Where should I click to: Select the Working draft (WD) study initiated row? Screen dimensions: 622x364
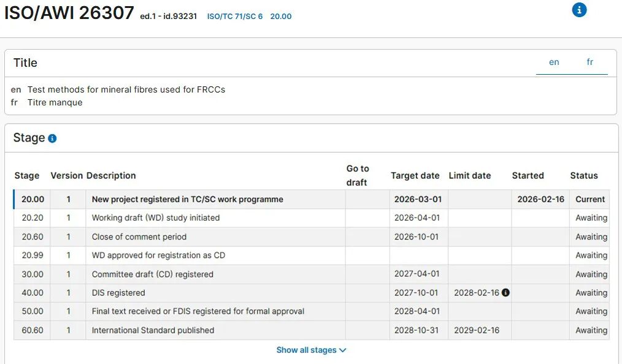[155, 218]
